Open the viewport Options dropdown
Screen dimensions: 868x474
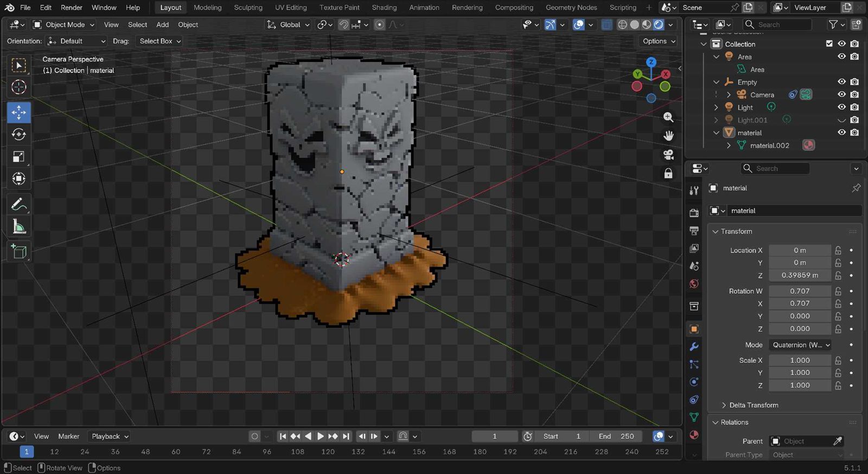659,41
